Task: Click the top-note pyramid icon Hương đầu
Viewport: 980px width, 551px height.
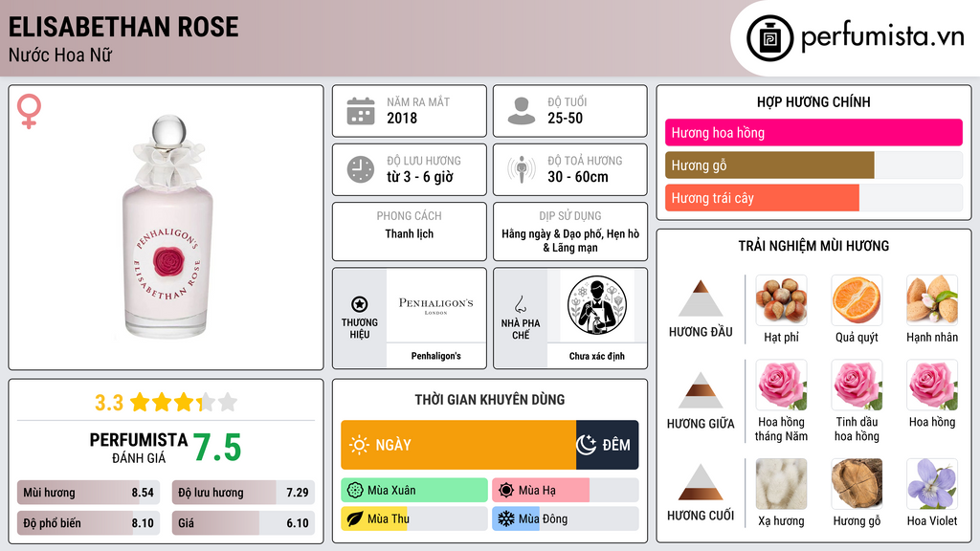Action: 701,298
